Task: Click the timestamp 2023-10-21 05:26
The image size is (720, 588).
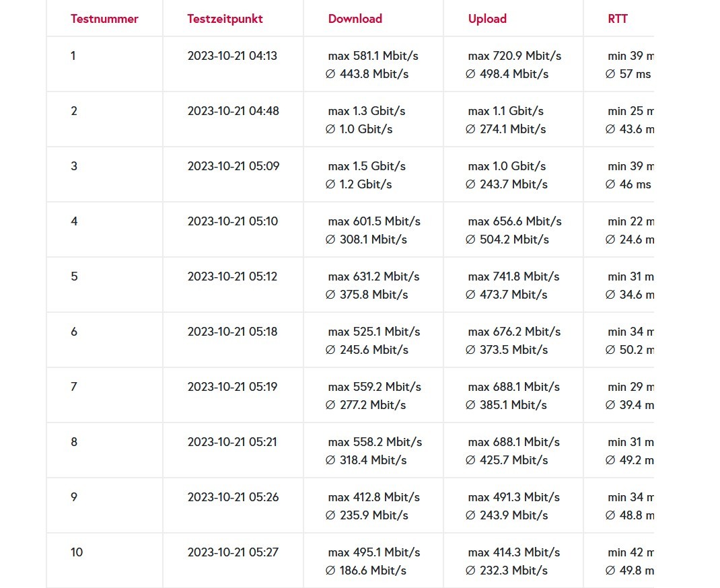Action: (x=233, y=497)
